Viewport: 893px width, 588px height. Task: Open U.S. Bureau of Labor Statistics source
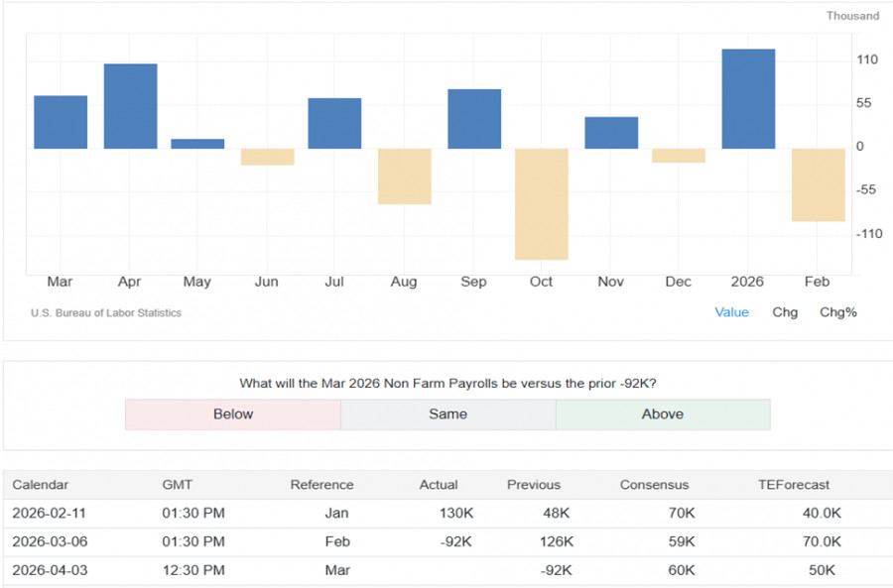point(106,313)
